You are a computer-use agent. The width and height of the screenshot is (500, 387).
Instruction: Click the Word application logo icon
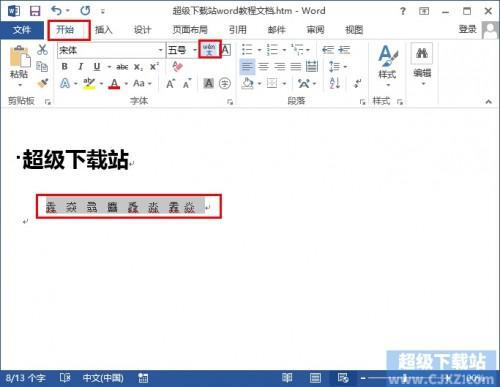[14, 11]
